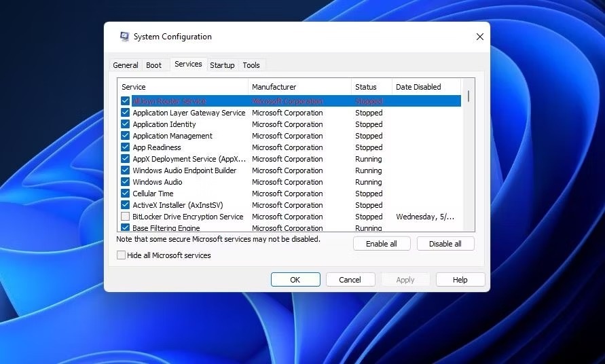Click the services list vertical scrollbar thumb

coord(469,96)
